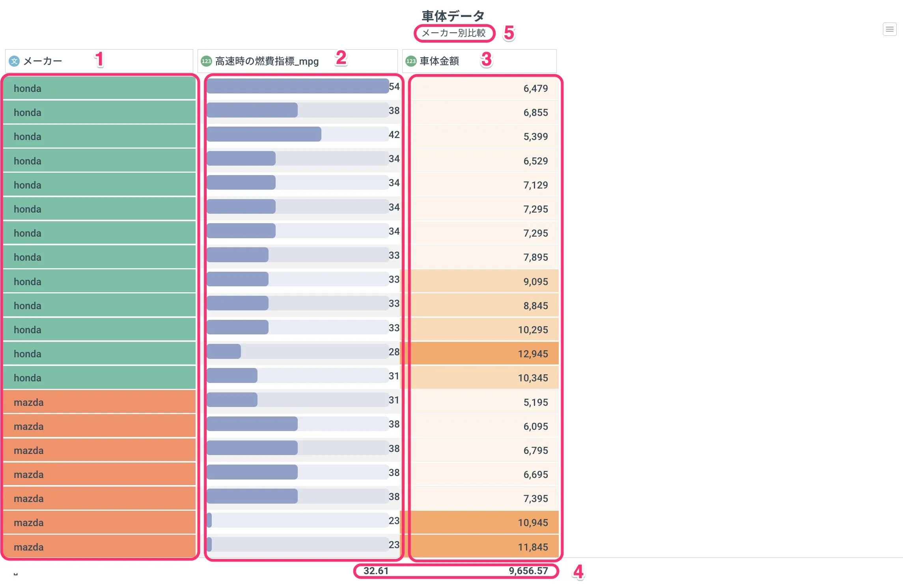Click the mpg bar showing 28
The height and width of the screenshot is (588, 903).
point(224,352)
